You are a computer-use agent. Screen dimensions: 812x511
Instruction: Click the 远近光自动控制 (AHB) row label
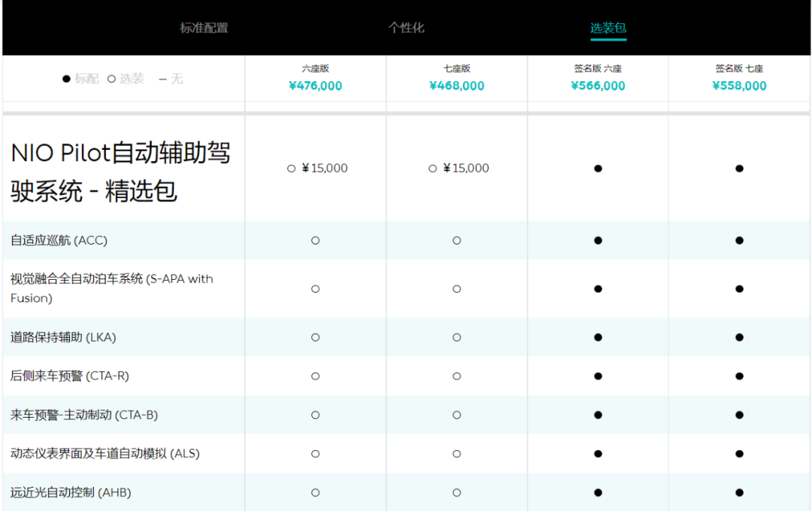[x=71, y=492]
